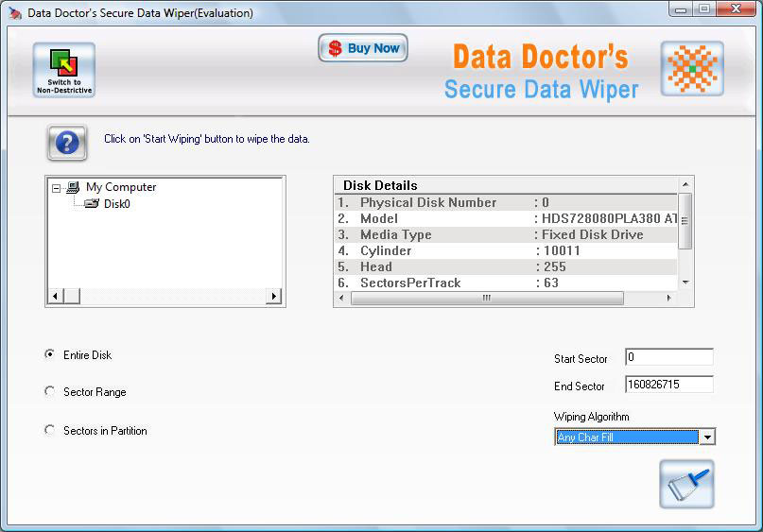Screen dimensions: 763x532
Task: Select the Head row showing 255
Action: (x=506, y=266)
